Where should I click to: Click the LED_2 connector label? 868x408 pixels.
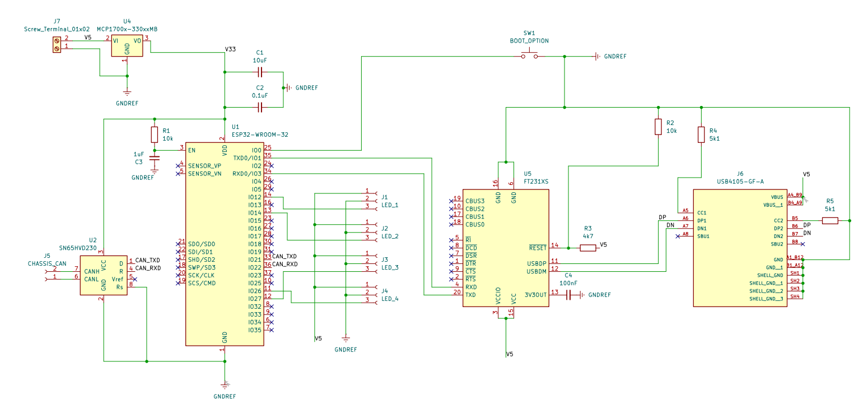(x=390, y=237)
